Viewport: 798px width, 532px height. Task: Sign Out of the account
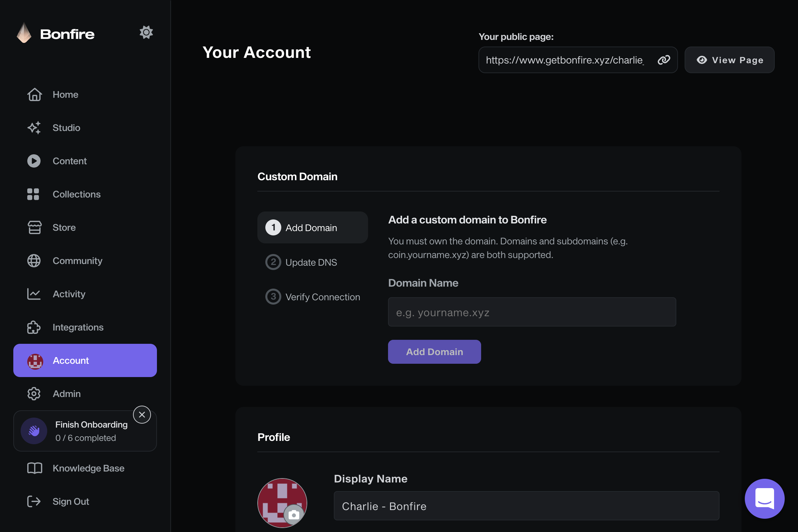coord(85,501)
